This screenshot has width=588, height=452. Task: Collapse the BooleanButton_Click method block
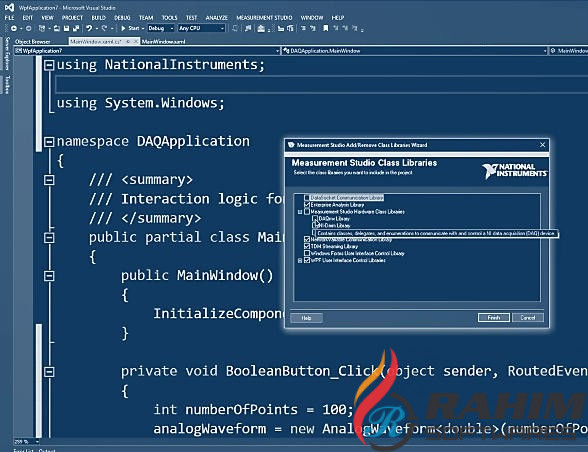[49, 372]
